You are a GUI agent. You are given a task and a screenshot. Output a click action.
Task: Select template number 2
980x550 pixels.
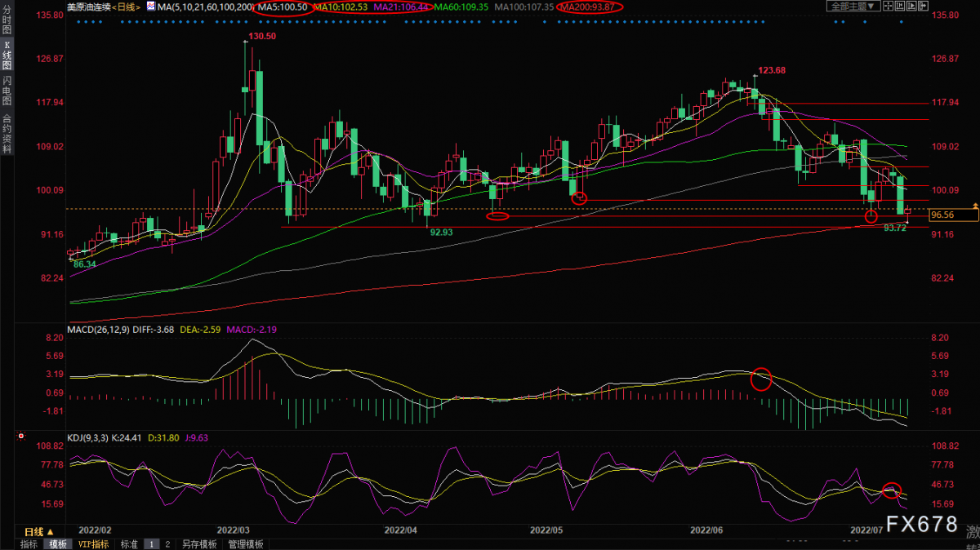click(x=167, y=544)
